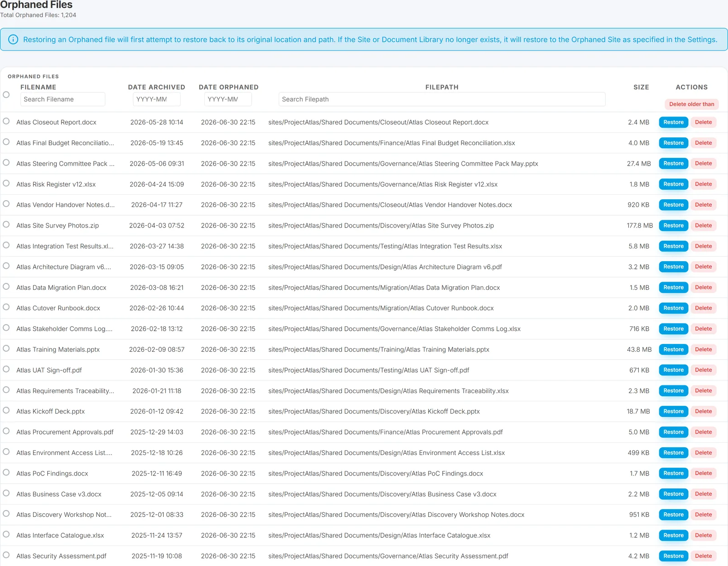Focus the Search Filename input
Screen dimensions: 728x566
coord(63,99)
